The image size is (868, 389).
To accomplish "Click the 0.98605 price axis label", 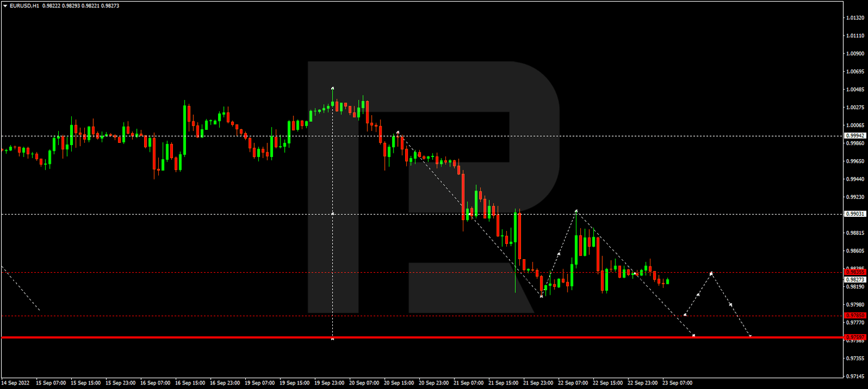I will click(856, 251).
